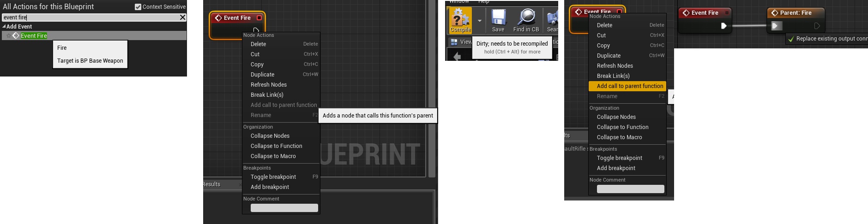Click the exec input pin on Parent: Fire node
Viewport: 868px width, 224px height.
click(x=776, y=26)
